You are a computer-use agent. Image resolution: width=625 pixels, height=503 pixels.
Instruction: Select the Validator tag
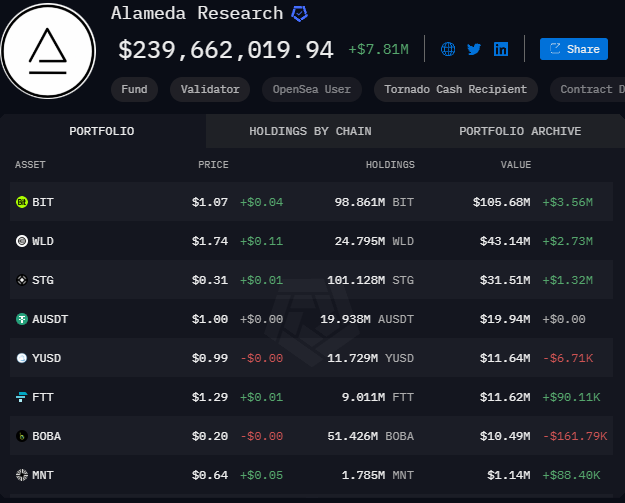pos(210,89)
